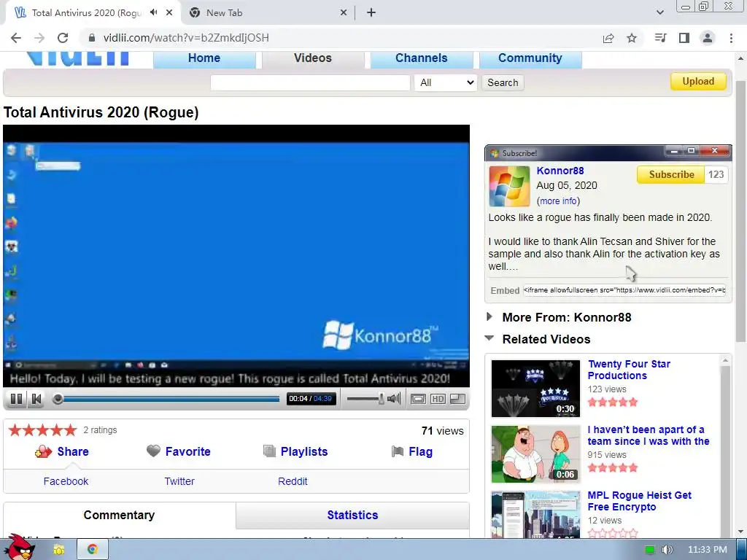
Task: Click the yellow Upload button
Action: tap(698, 82)
